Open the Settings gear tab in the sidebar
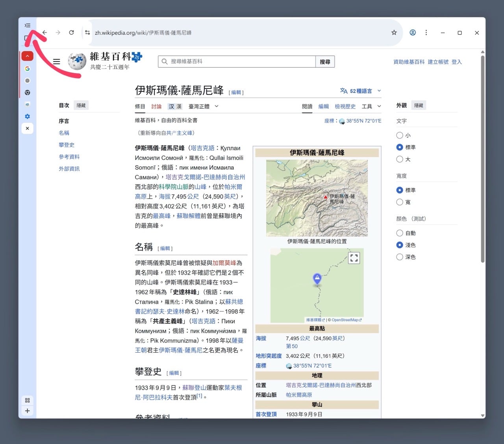504x444 pixels. (27, 116)
